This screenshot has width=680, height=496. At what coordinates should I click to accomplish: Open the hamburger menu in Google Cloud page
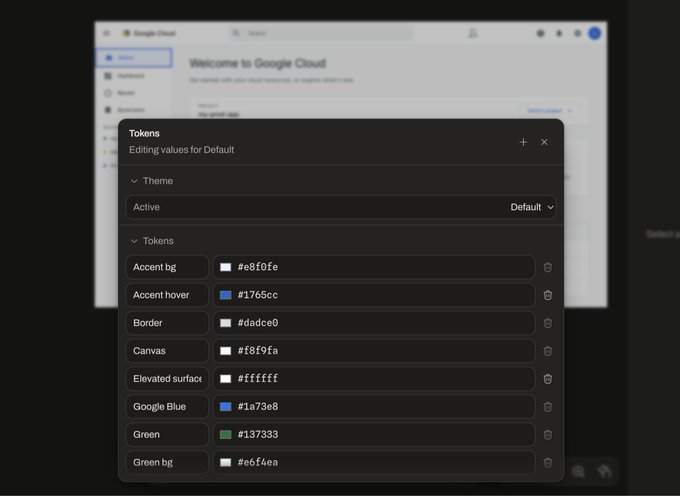(x=106, y=33)
